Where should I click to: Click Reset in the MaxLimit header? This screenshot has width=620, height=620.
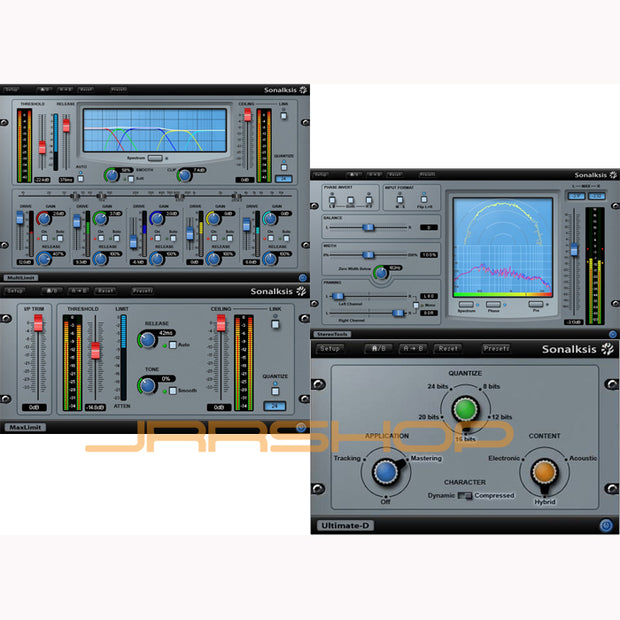coord(105,291)
